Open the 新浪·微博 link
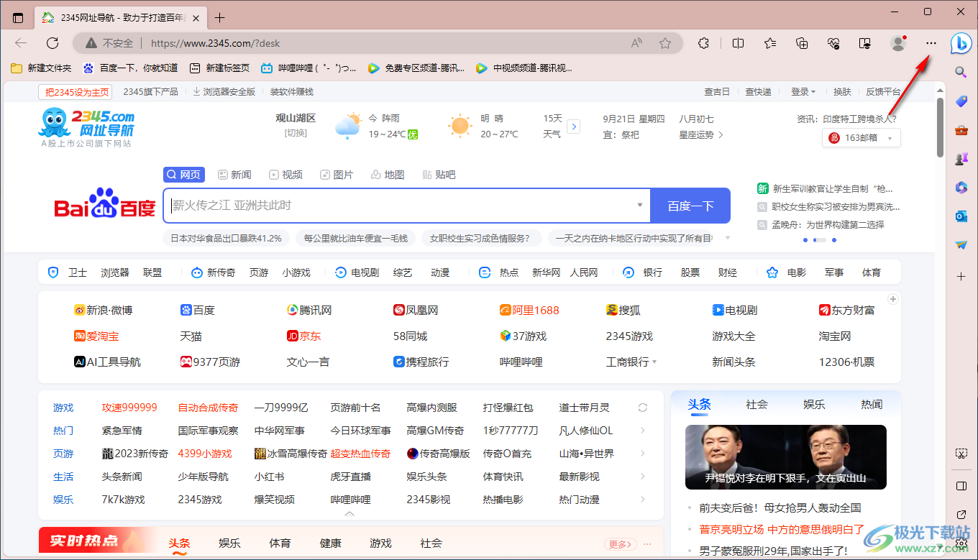 point(104,311)
